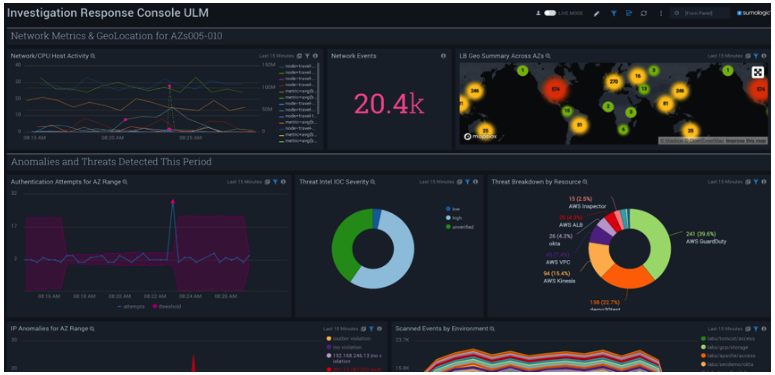Click the authentication spike outlier marker

click(x=172, y=201)
